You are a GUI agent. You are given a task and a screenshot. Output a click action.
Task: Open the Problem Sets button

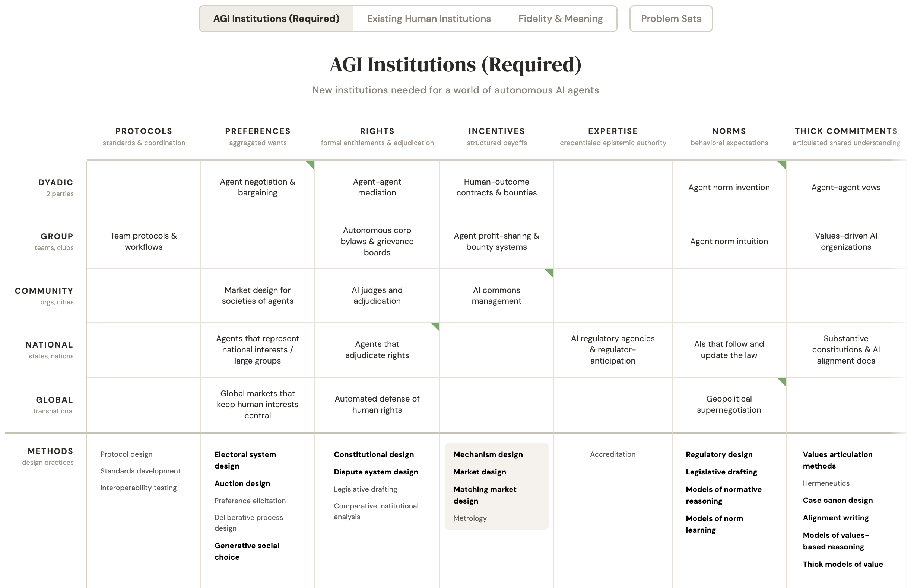click(x=671, y=19)
